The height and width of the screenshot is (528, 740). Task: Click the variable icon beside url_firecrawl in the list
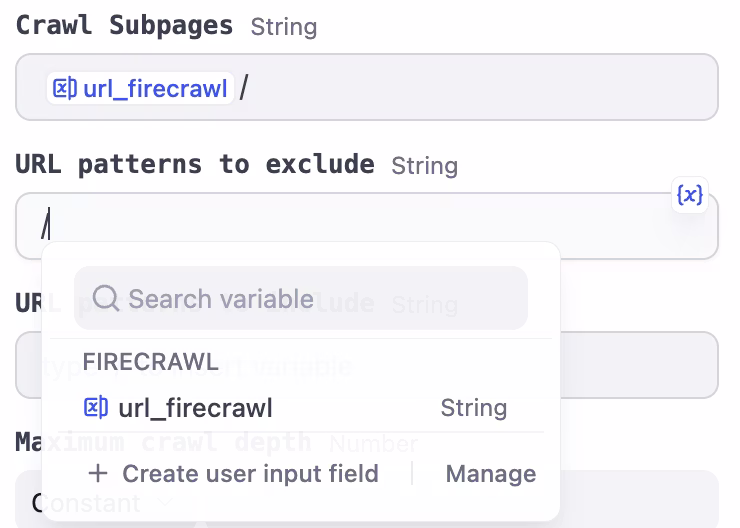(96, 407)
